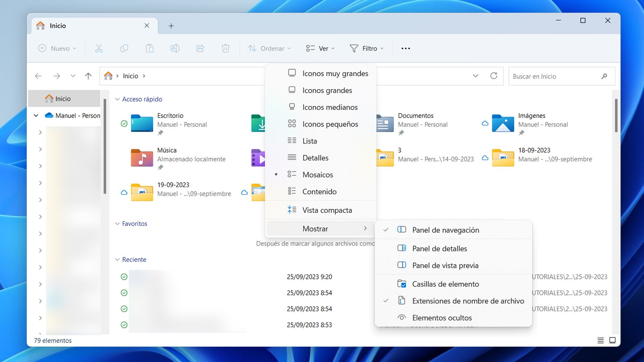Click the Cut icon in the toolbar
The image size is (644, 362).
click(99, 48)
